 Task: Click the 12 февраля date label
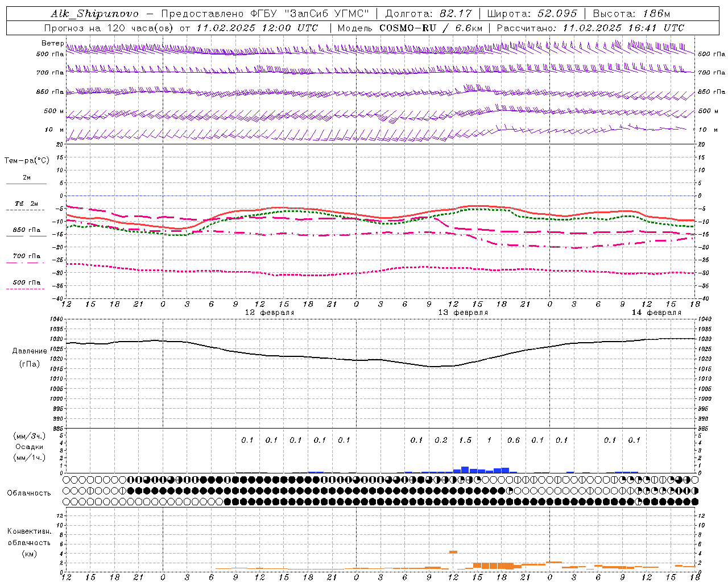(x=270, y=313)
